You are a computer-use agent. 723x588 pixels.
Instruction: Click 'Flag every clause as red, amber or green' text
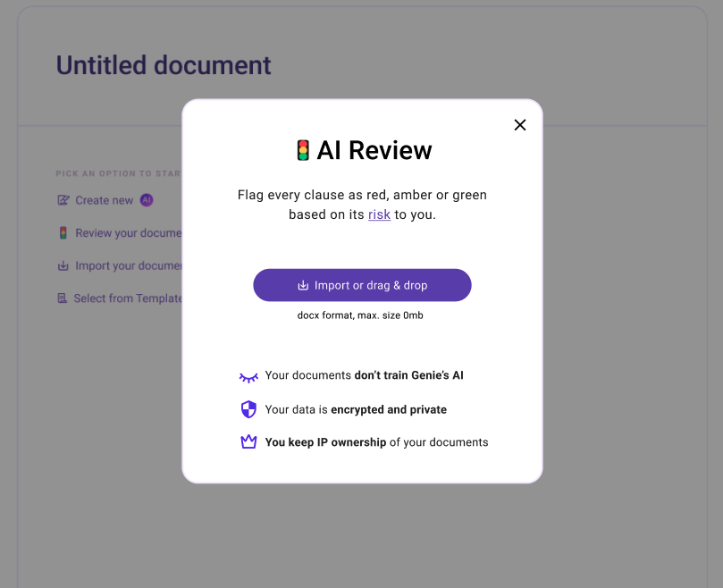[362, 195]
